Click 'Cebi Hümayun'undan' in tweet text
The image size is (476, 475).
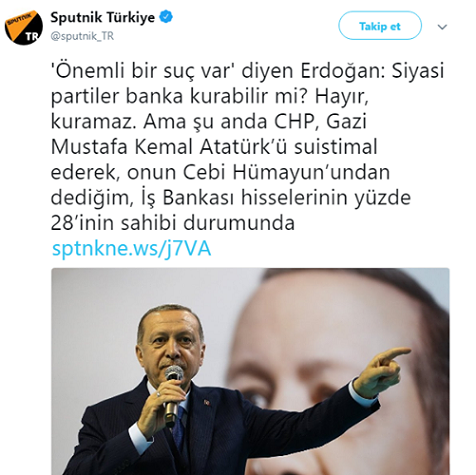pos(286,173)
